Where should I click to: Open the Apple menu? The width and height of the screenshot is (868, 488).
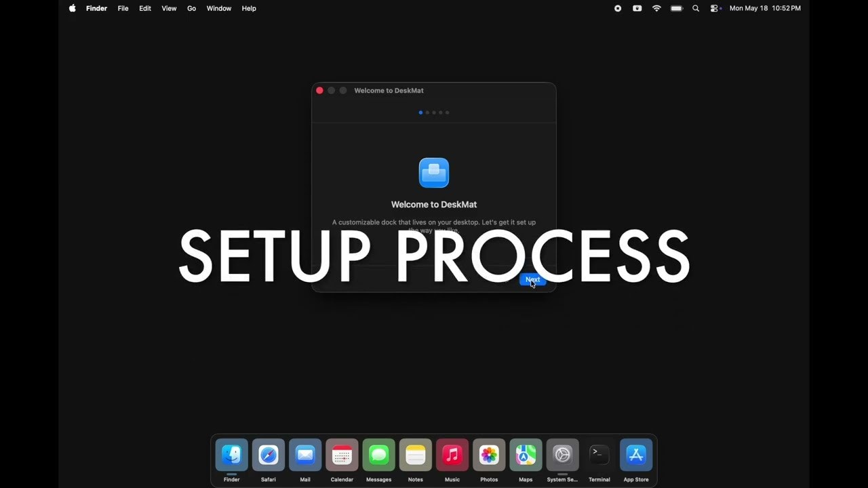pyautogui.click(x=73, y=8)
